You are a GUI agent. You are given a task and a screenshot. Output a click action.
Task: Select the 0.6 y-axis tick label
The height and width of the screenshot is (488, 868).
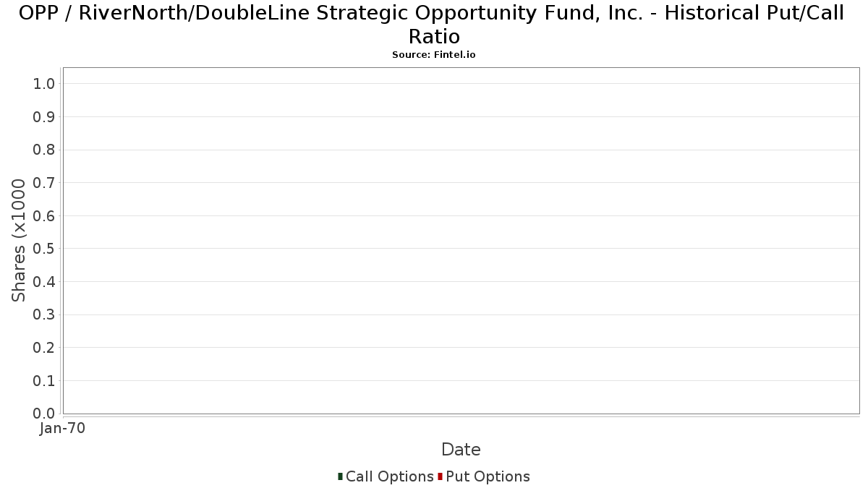pos(44,216)
